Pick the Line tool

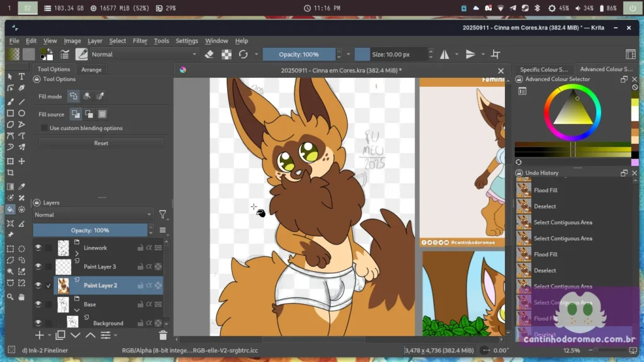coord(22,101)
